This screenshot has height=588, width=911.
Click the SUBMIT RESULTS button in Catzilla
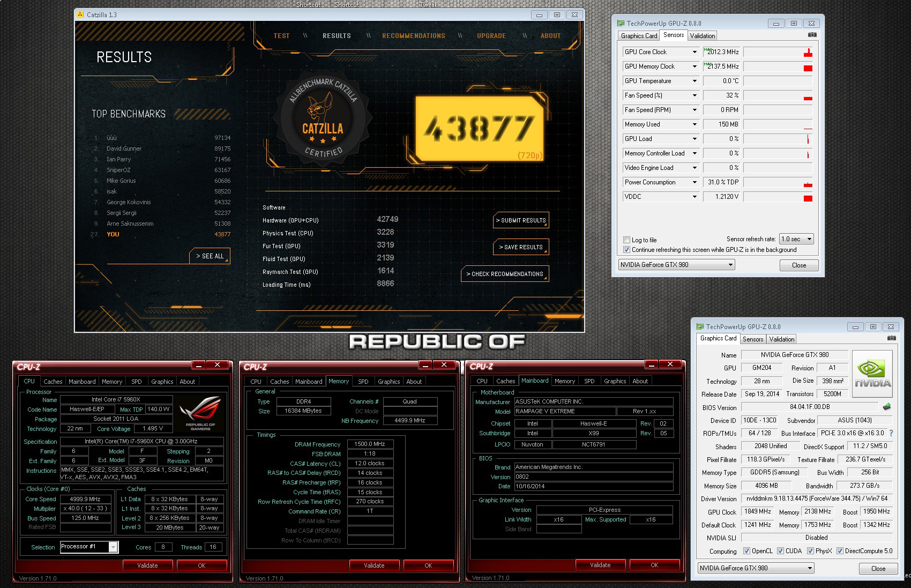point(521,220)
